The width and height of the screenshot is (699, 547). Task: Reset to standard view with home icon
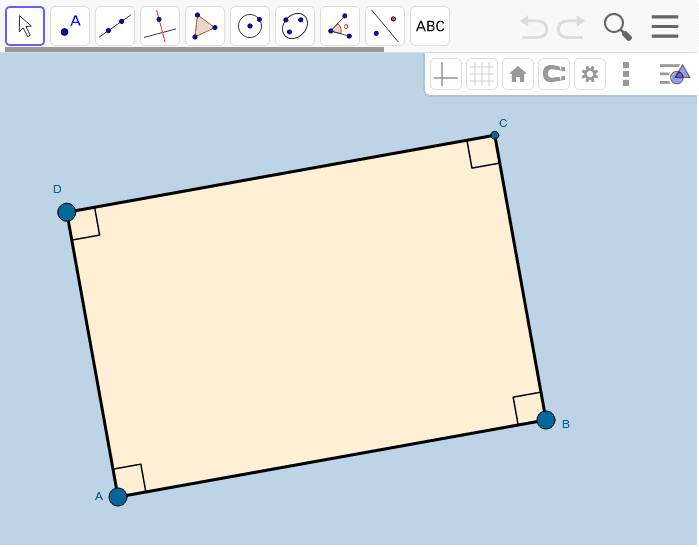tap(518, 74)
